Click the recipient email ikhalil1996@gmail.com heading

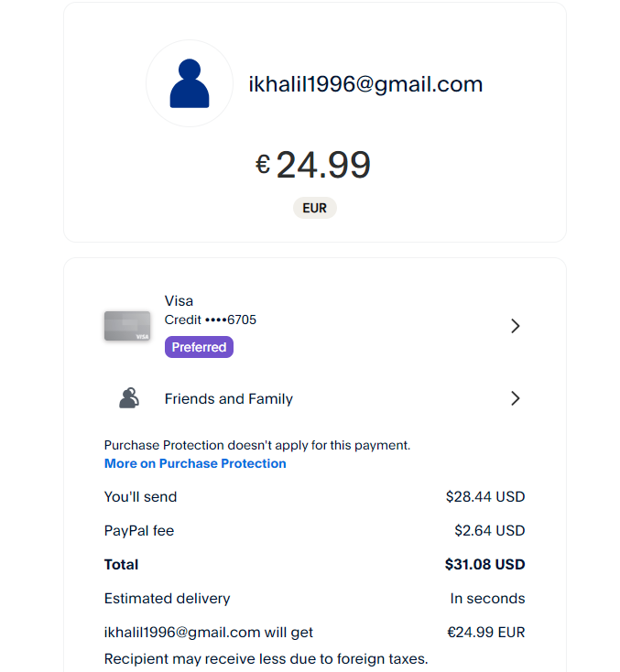pos(365,84)
